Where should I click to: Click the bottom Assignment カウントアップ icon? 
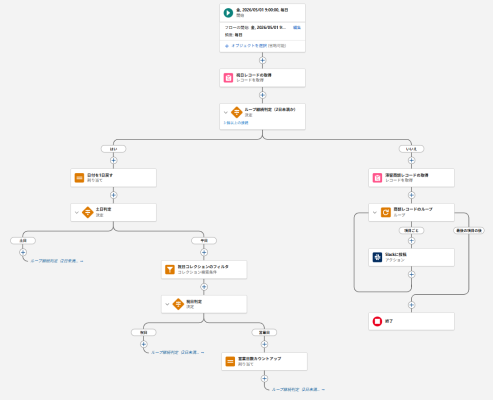pos(230,361)
